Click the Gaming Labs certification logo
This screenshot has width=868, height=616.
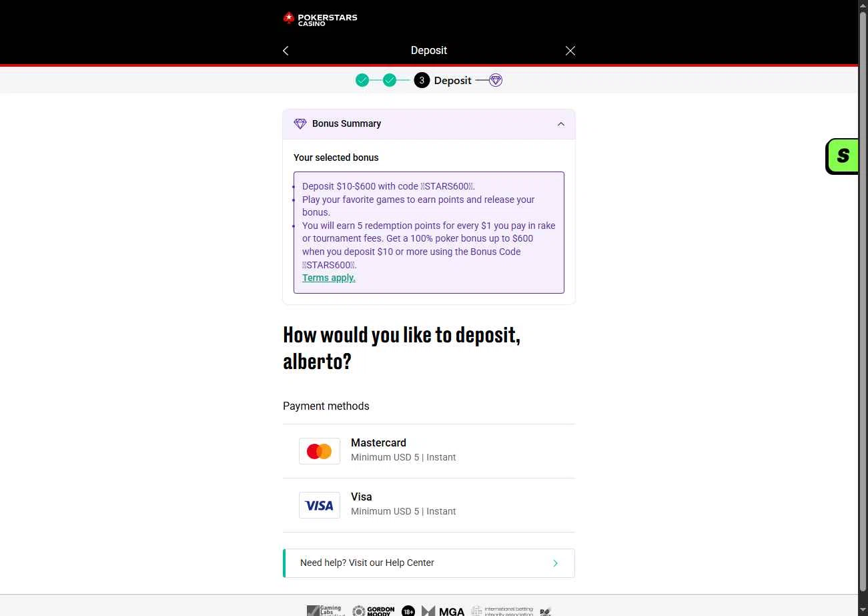click(x=326, y=611)
